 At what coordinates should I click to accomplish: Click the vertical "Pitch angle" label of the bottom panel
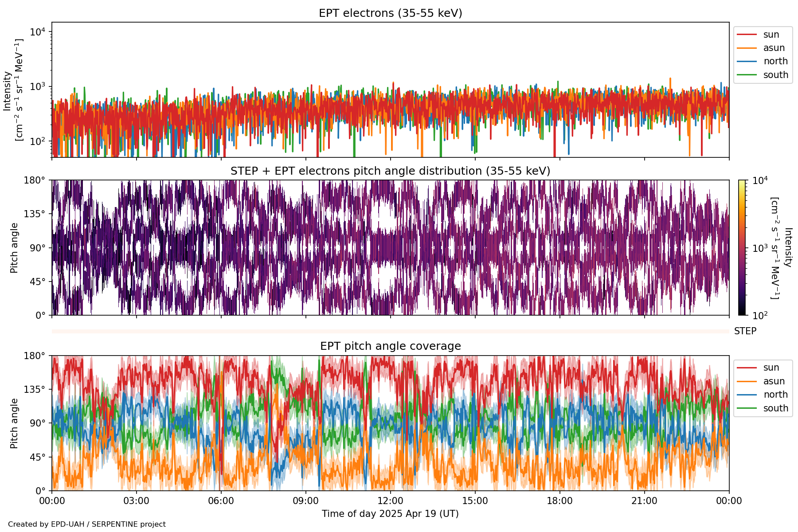tap(15, 423)
